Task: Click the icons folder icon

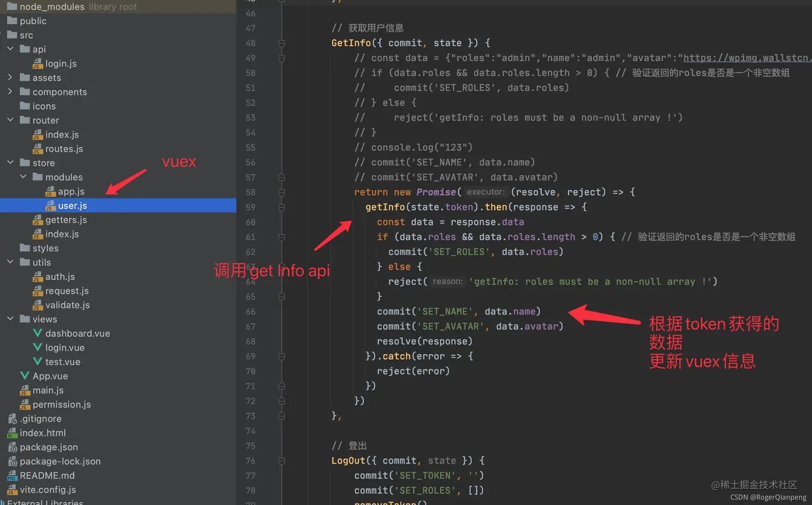Action: (x=25, y=106)
